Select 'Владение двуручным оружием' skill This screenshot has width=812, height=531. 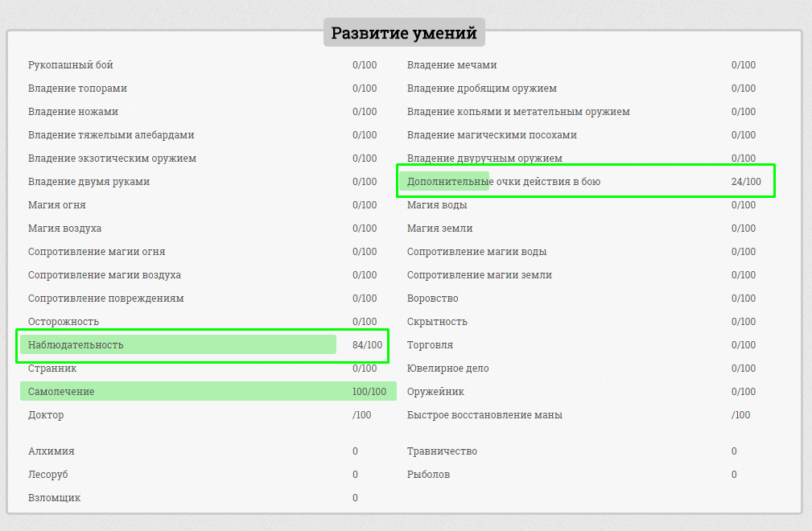[484, 158]
